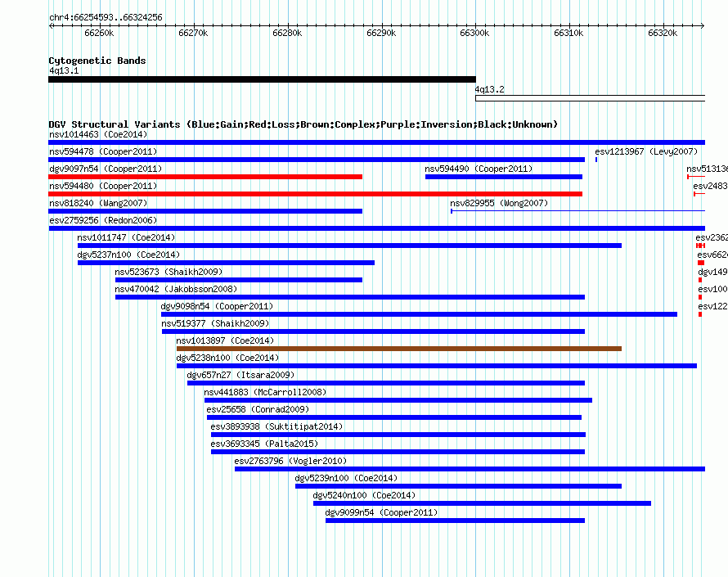The width and height of the screenshot is (728, 577).
Task: Click the 66320k ruler tick label
Action: [x=663, y=33]
